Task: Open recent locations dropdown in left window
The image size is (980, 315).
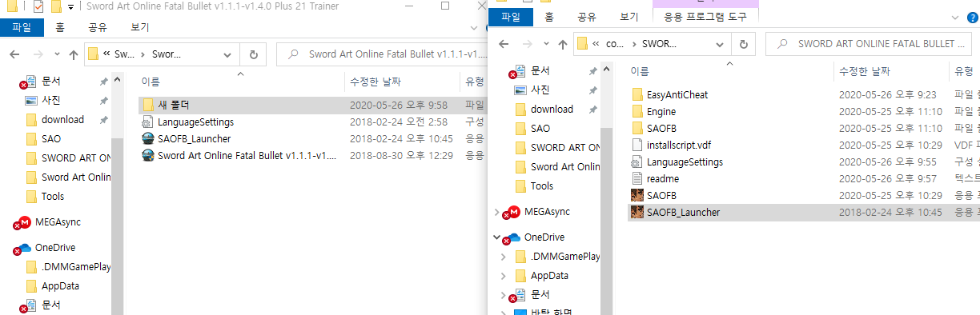Action: pyautogui.click(x=56, y=54)
